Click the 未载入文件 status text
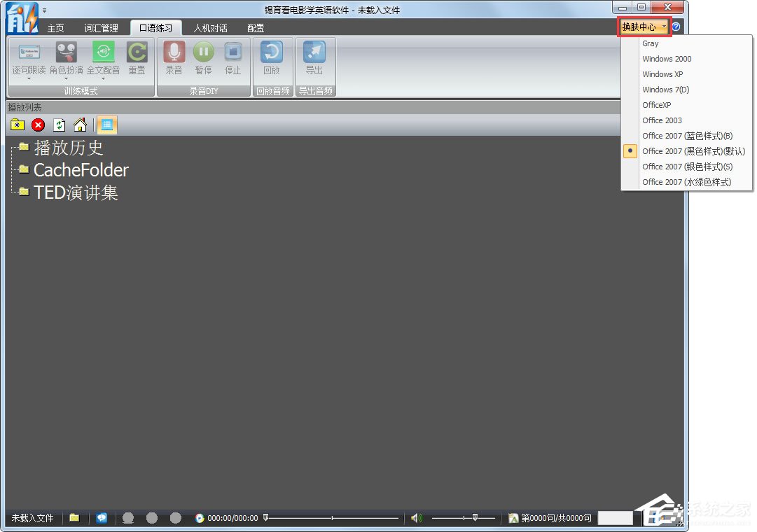Viewport: 757px width, 532px height. (x=32, y=518)
